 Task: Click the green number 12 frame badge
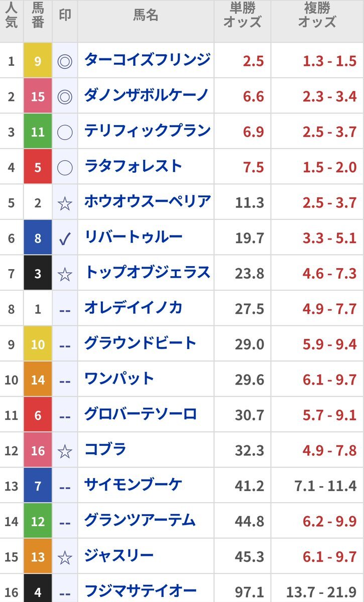click(x=38, y=521)
